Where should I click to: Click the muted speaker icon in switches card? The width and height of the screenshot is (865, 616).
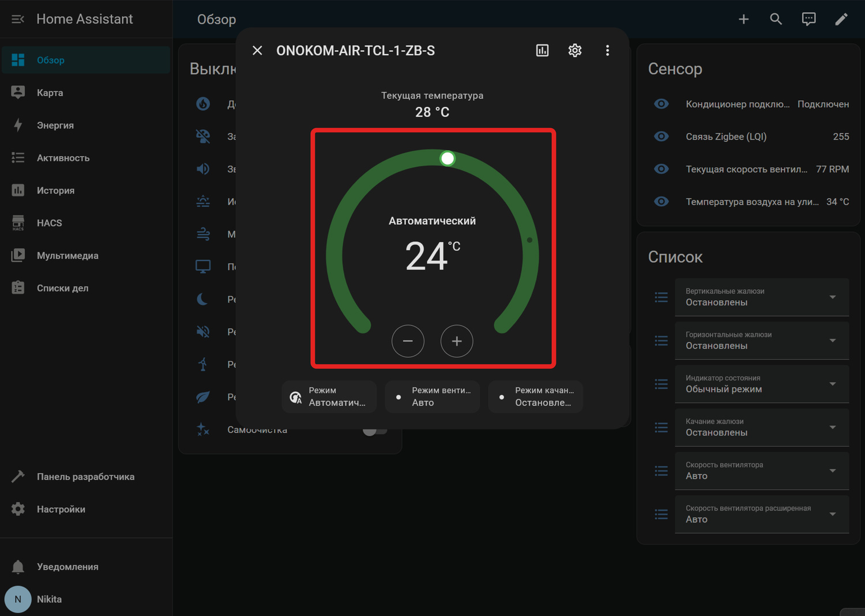(203, 332)
